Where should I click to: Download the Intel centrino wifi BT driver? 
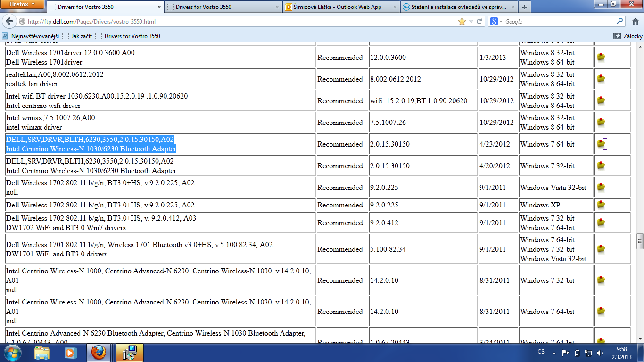click(x=601, y=100)
